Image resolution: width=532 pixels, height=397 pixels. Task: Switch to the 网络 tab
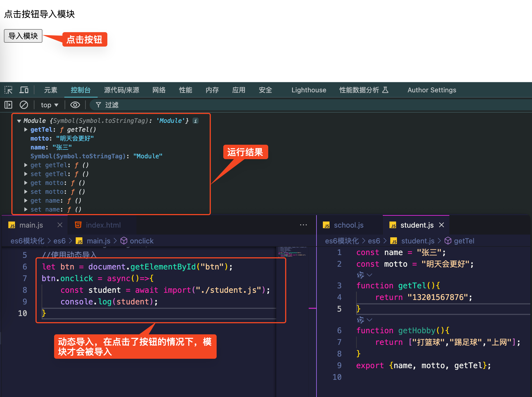(x=159, y=90)
